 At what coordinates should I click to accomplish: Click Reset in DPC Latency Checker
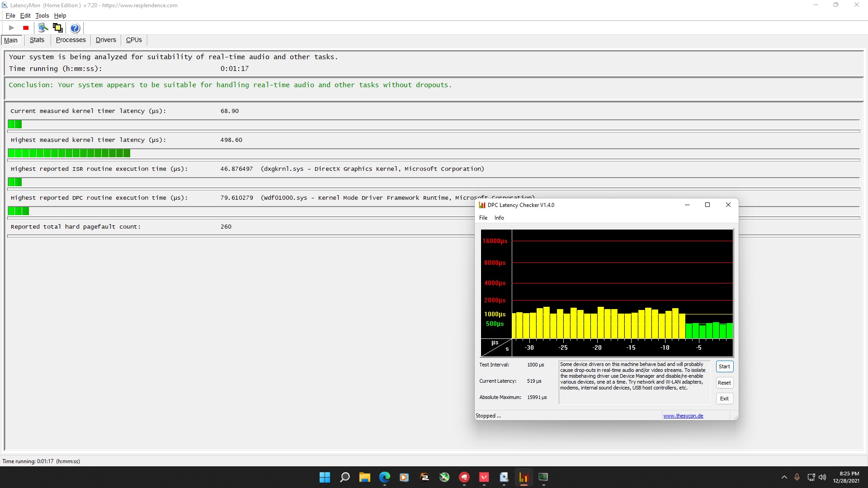pos(724,383)
